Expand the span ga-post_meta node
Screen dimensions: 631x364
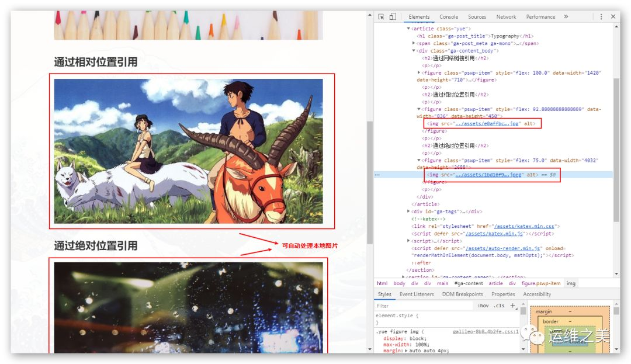pyautogui.click(x=414, y=43)
